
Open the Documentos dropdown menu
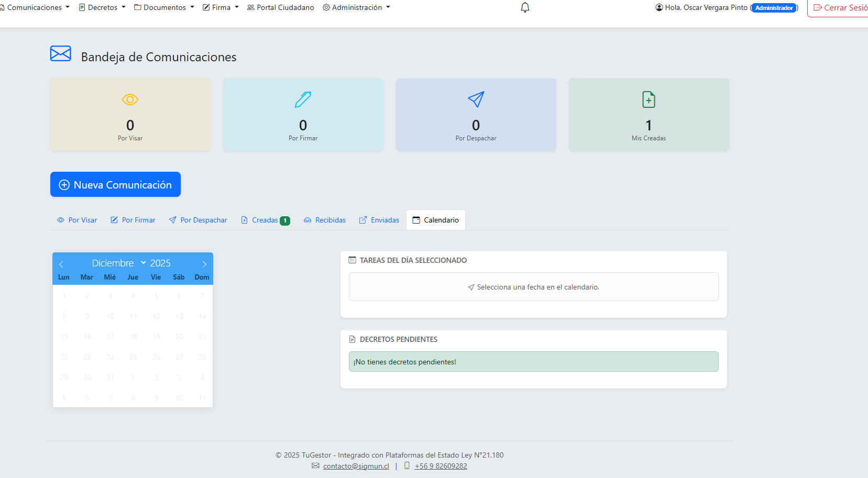tap(164, 7)
